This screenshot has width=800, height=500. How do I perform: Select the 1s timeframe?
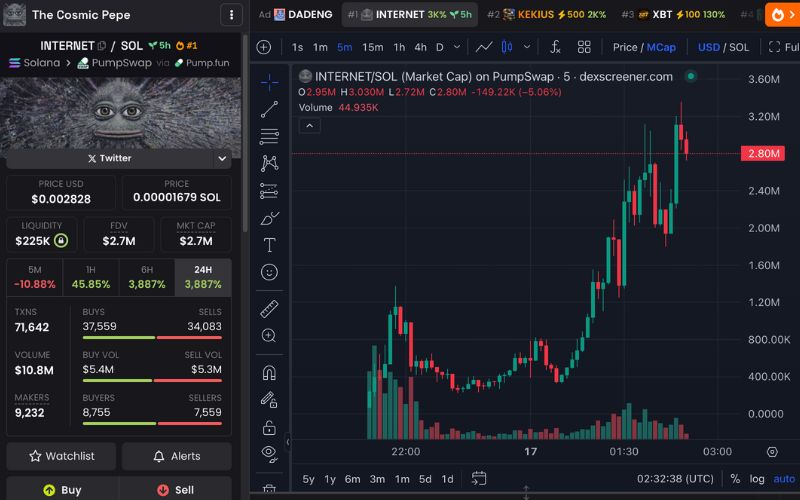[x=297, y=47]
